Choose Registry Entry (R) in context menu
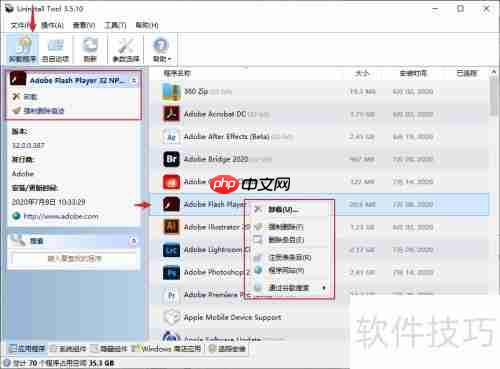The image size is (500, 369). 289,257
